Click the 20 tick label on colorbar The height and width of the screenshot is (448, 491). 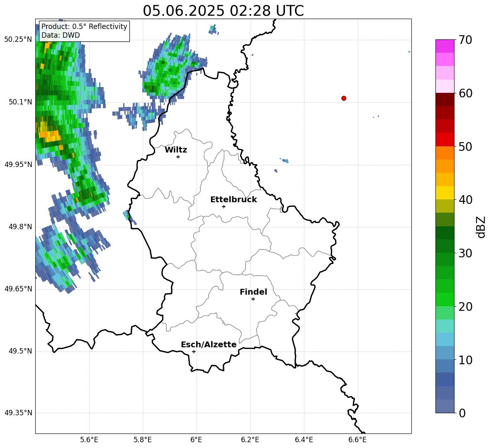(x=465, y=307)
